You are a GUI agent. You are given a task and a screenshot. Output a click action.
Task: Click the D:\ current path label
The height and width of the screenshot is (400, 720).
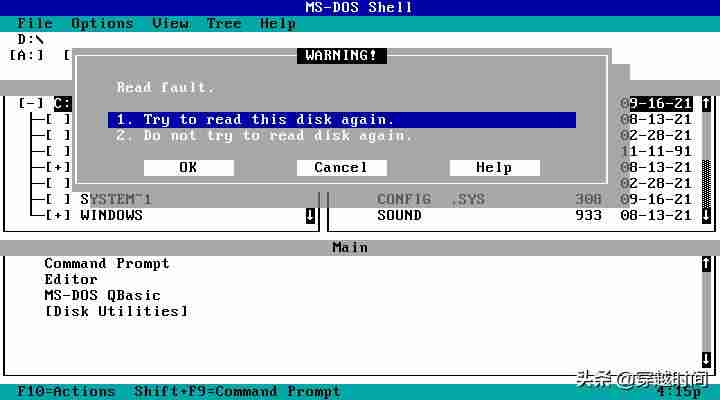(x=30, y=39)
